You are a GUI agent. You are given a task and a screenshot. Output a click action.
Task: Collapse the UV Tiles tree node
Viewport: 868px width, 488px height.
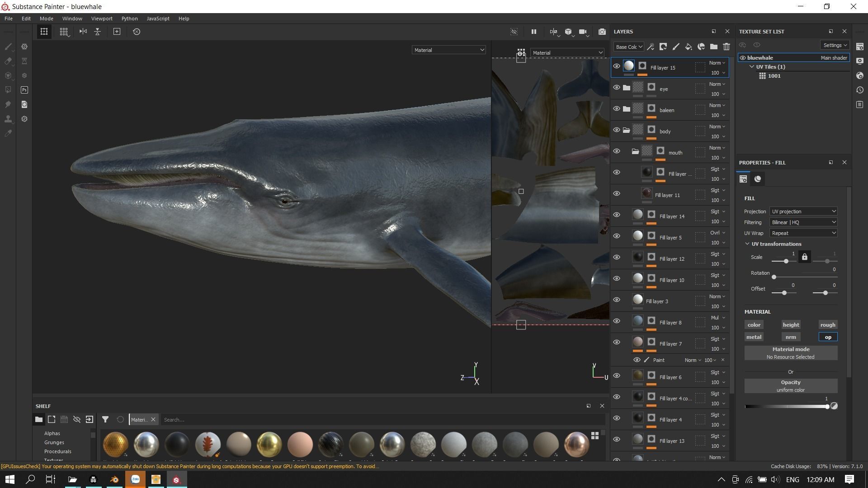coord(752,67)
